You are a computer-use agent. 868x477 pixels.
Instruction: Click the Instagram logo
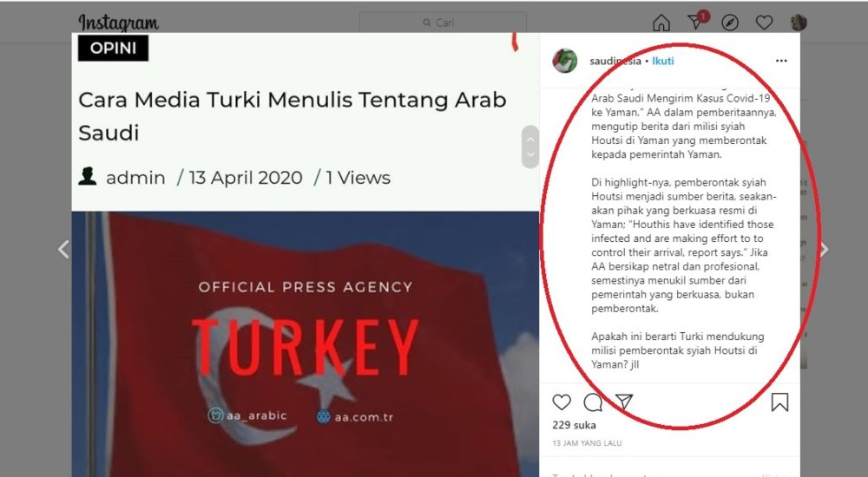click(118, 23)
